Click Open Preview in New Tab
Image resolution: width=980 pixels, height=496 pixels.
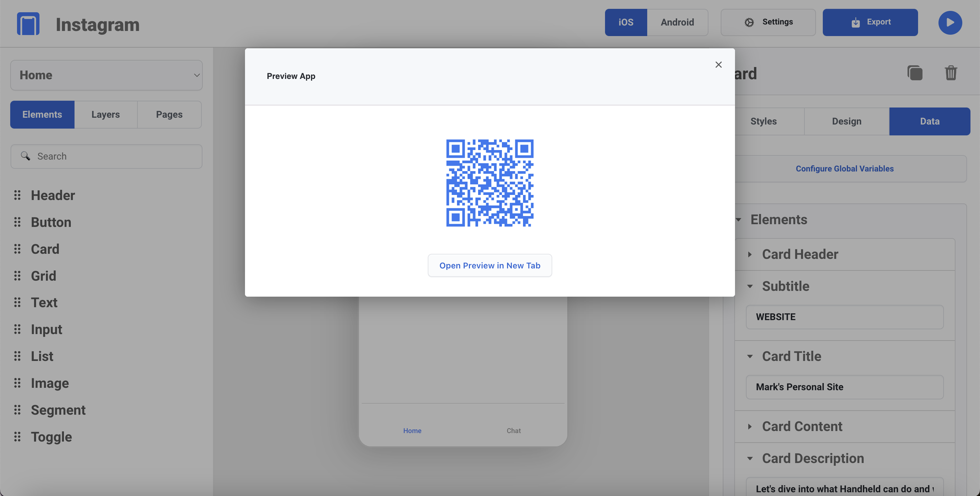pyautogui.click(x=490, y=265)
